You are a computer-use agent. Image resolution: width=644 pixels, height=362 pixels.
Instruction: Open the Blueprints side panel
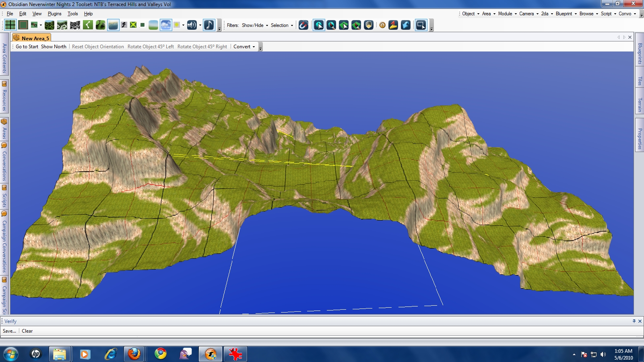[x=640, y=53]
